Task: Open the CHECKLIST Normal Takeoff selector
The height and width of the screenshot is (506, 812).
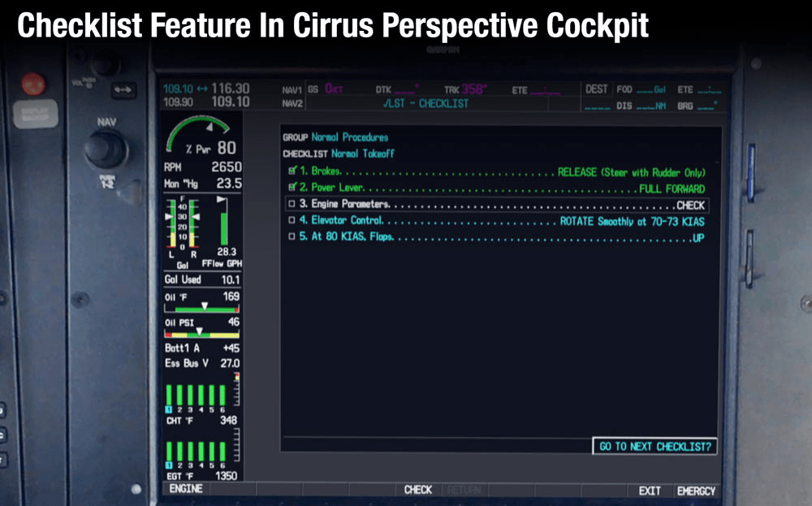Action: coord(364,154)
